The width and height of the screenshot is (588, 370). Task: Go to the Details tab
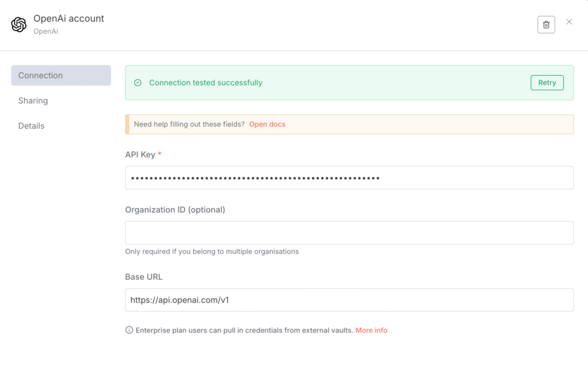(32, 126)
